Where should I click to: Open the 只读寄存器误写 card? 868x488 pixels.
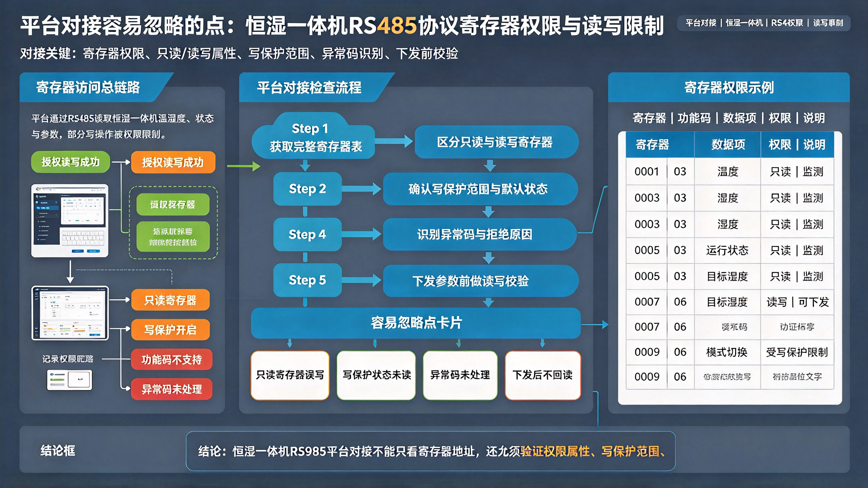[x=290, y=375]
